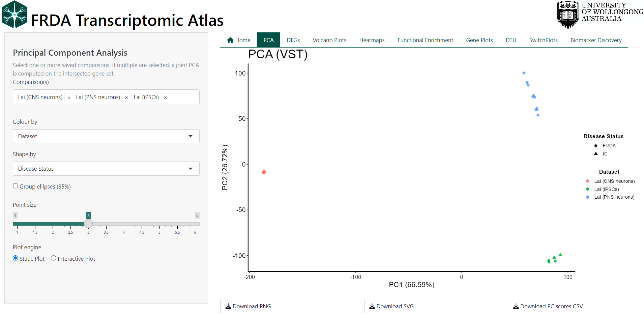Image resolution: width=644 pixels, height=314 pixels.
Task: Switch to the Volcano Plots tab
Action: pyautogui.click(x=329, y=40)
